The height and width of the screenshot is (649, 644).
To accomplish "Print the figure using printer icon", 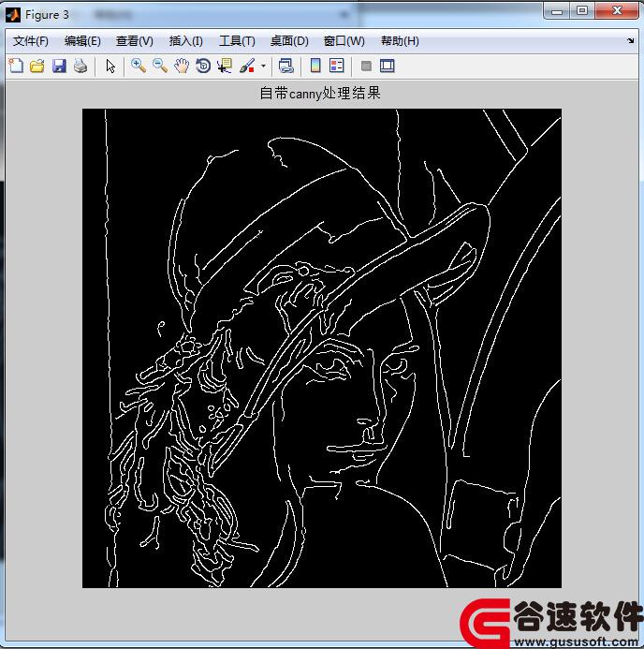I will point(80,66).
